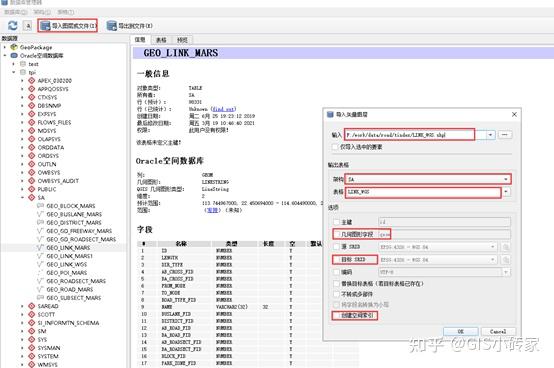Enable the 源 SRID checkbox

[x=337, y=247]
